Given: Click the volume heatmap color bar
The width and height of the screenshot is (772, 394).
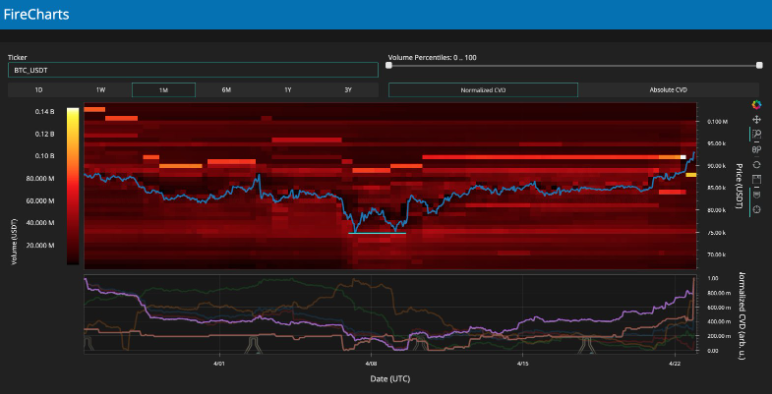Looking at the screenshot, I should (72, 186).
